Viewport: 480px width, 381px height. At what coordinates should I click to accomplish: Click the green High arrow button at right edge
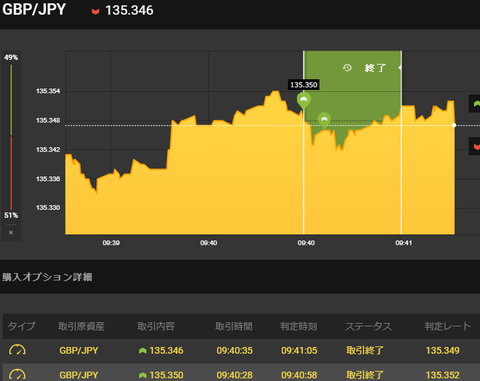(x=475, y=104)
